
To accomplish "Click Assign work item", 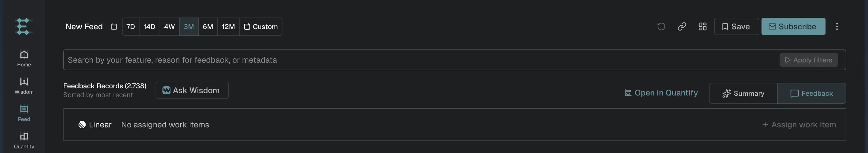I will click(799, 125).
